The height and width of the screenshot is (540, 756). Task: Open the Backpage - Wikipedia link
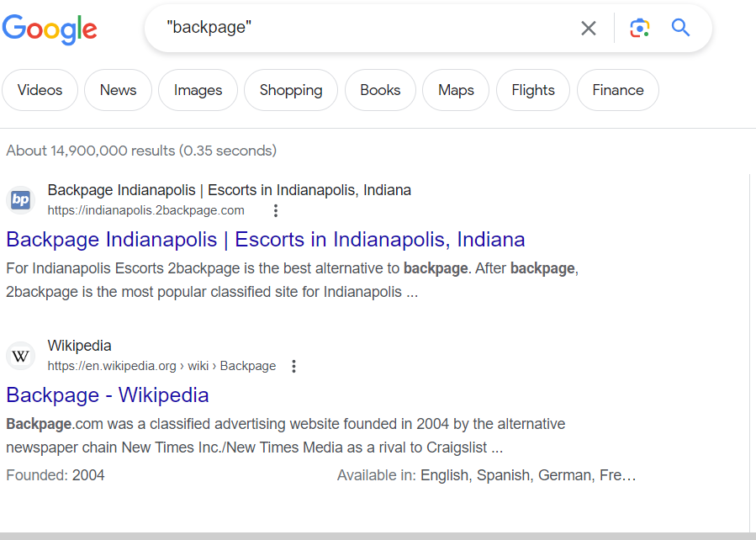click(x=108, y=394)
